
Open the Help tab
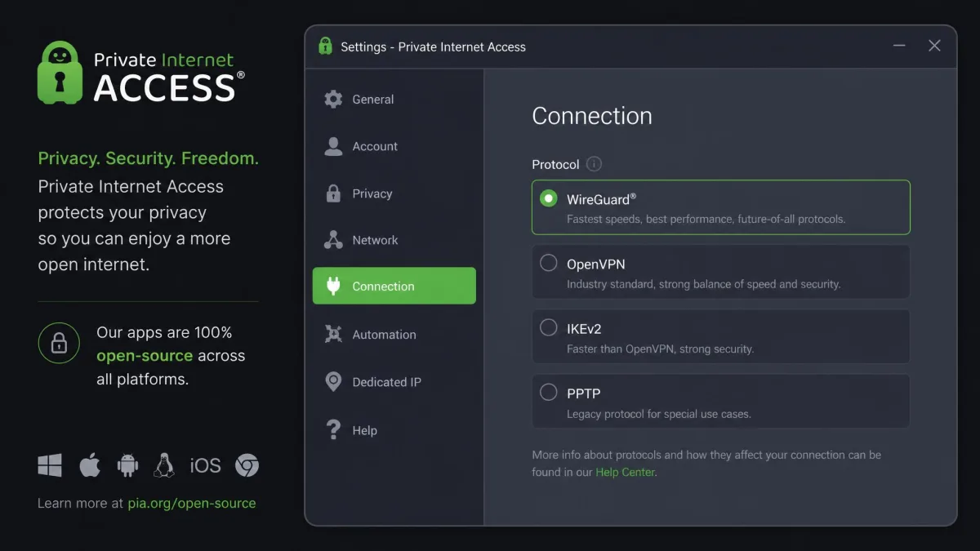(394, 430)
